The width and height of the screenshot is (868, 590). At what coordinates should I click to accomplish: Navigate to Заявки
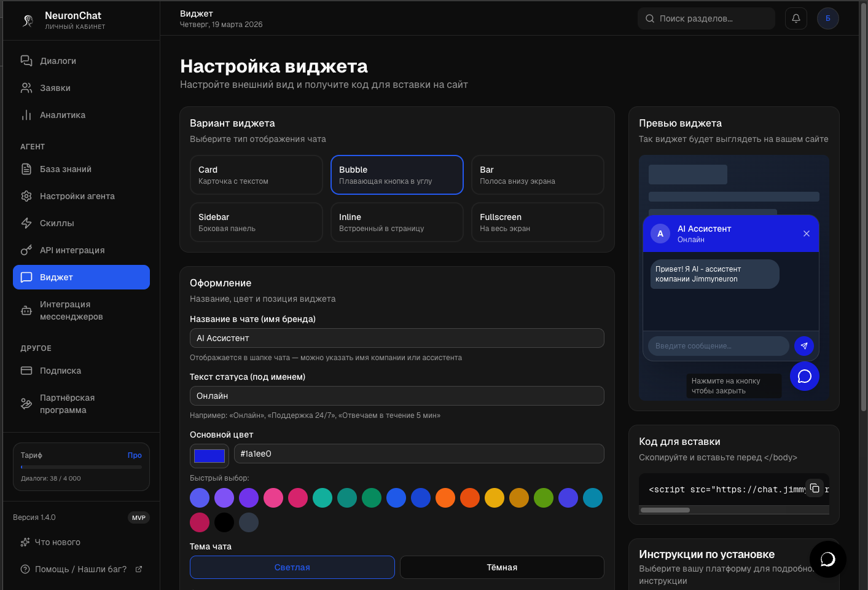pos(53,87)
